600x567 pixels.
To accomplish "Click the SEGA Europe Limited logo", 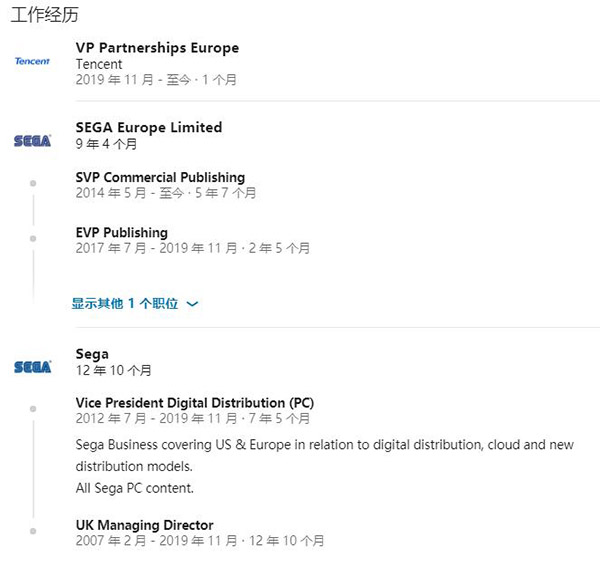I will pos(32,141).
